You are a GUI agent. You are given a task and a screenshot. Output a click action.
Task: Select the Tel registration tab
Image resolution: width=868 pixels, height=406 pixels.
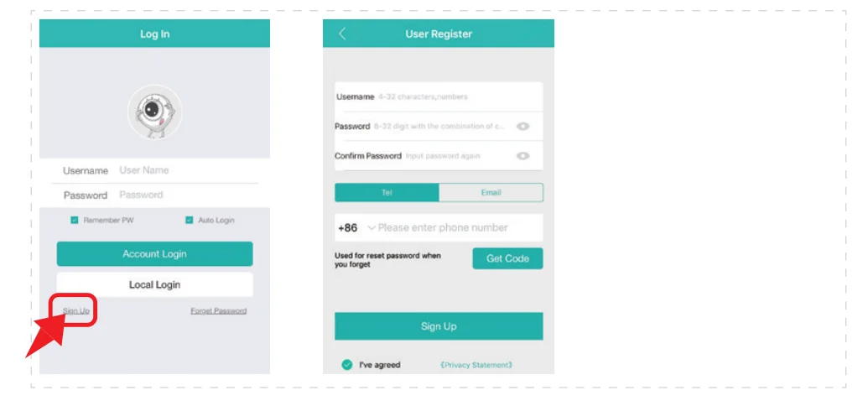coord(387,193)
